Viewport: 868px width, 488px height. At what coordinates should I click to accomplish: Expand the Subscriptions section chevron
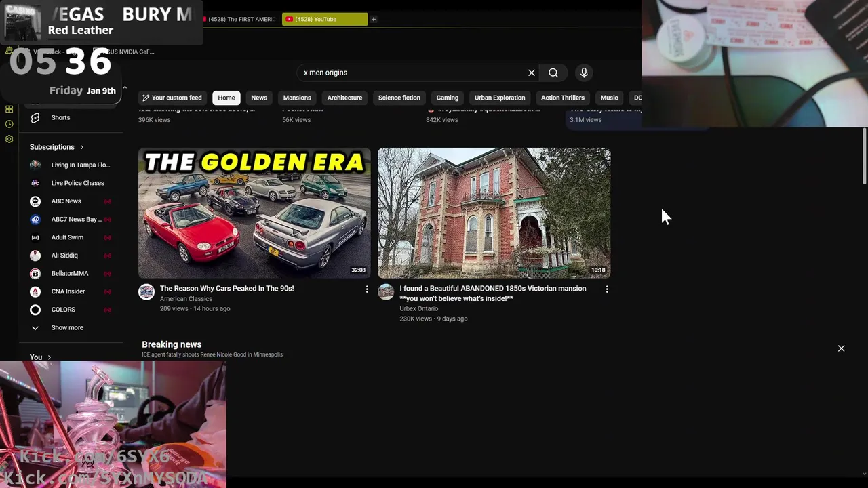coord(82,147)
